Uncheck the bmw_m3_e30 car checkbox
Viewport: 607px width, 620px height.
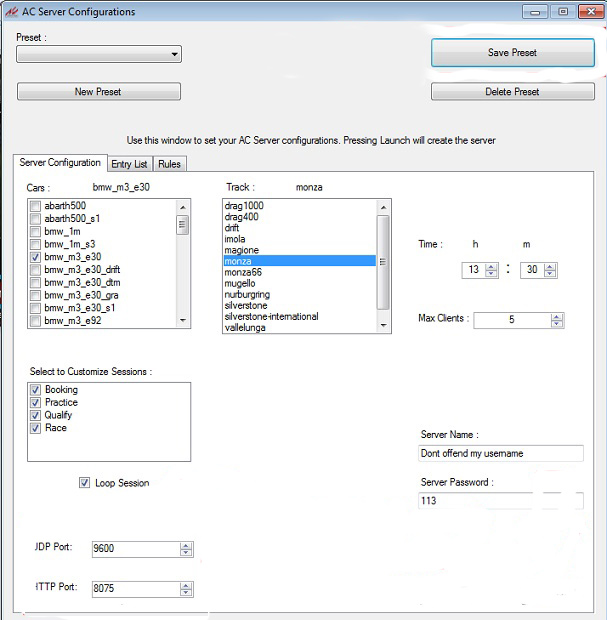tap(36, 257)
